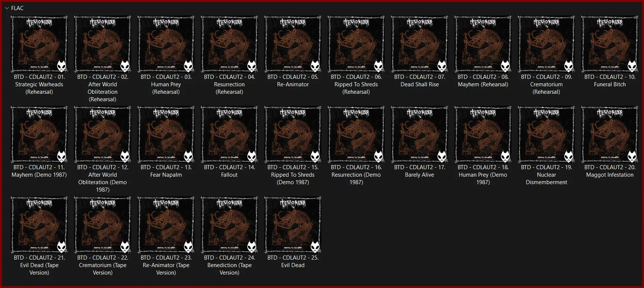
Task: Select track 16 Resurrection (Demo 1987) thumbnail
Action: [356, 134]
